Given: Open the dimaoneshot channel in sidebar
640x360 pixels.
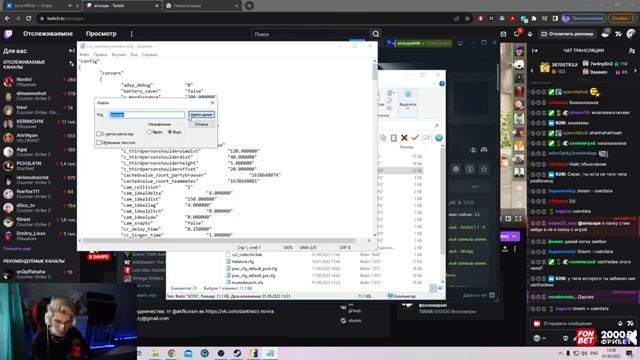Looking at the screenshot, I should click(39, 96).
